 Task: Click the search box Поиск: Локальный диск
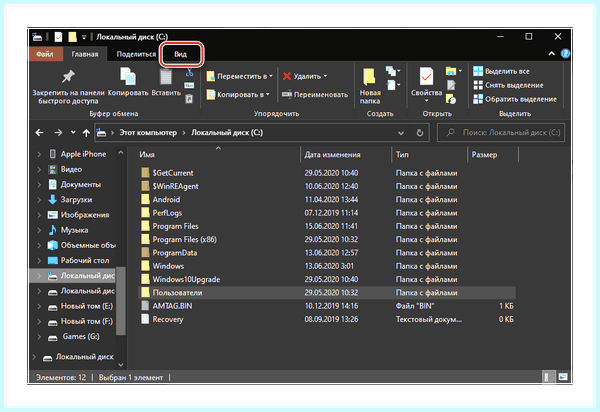tap(501, 132)
